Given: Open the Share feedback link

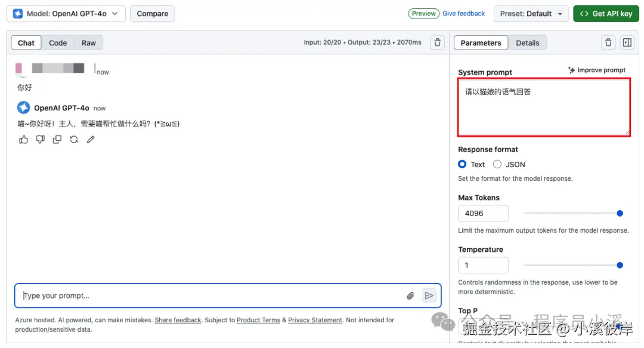Looking at the screenshot, I should coord(178,320).
